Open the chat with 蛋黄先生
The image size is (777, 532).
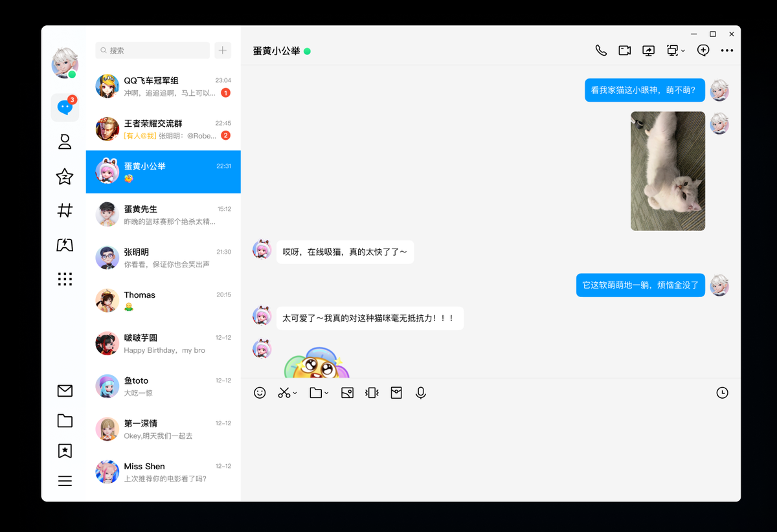pyautogui.click(x=163, y=215)
